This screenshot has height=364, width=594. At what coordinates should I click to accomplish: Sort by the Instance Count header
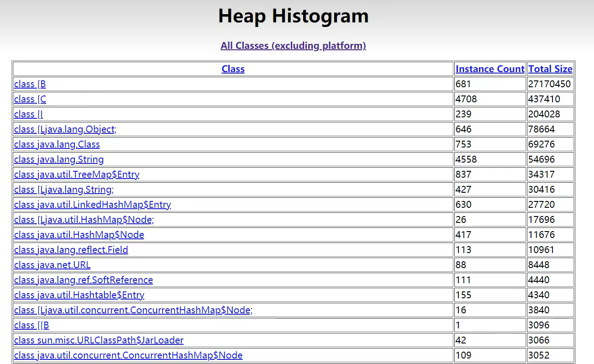(x=490, y=69)
